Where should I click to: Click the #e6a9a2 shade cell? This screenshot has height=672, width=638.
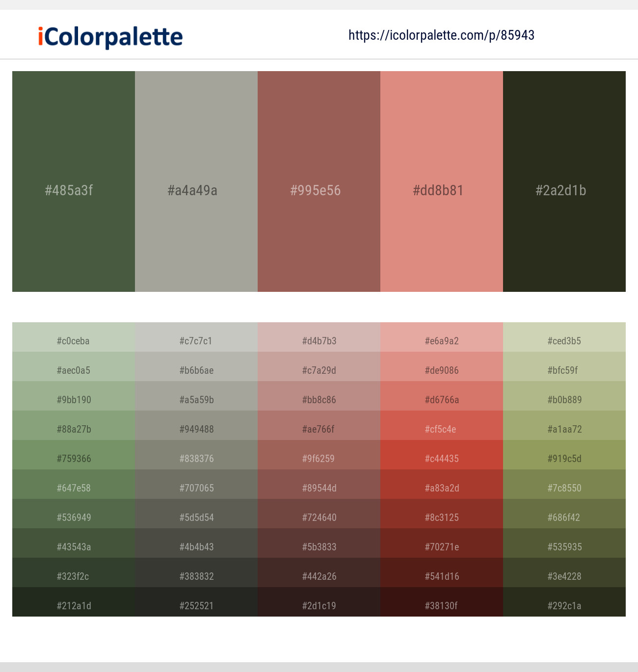pos(441,341)
